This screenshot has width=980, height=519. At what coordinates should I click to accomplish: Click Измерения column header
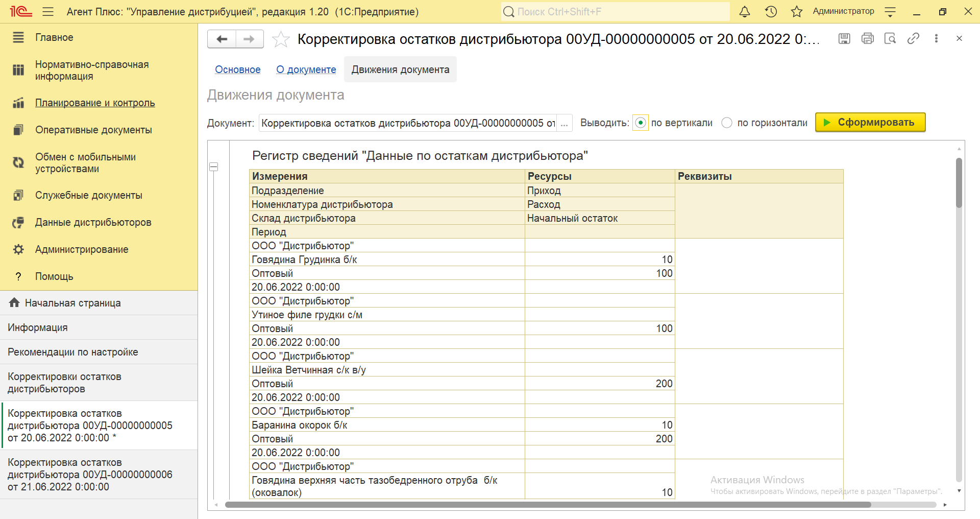click(x=387, y=176)
